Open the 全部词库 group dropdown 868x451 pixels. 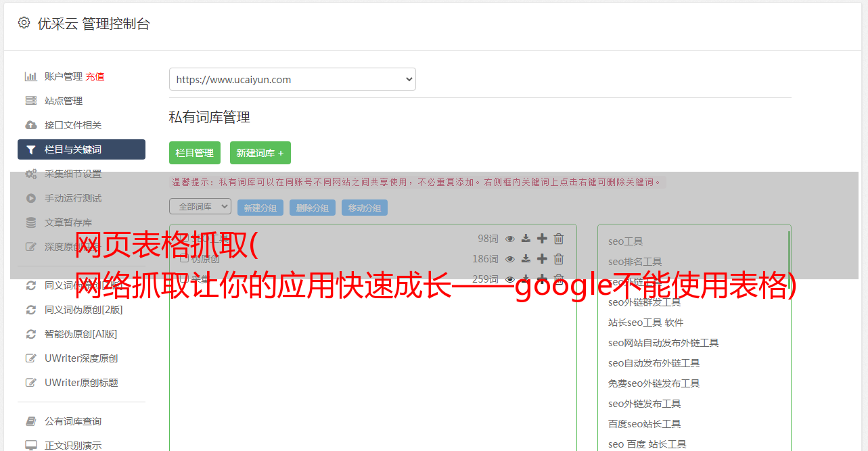(x=200, y=206)
